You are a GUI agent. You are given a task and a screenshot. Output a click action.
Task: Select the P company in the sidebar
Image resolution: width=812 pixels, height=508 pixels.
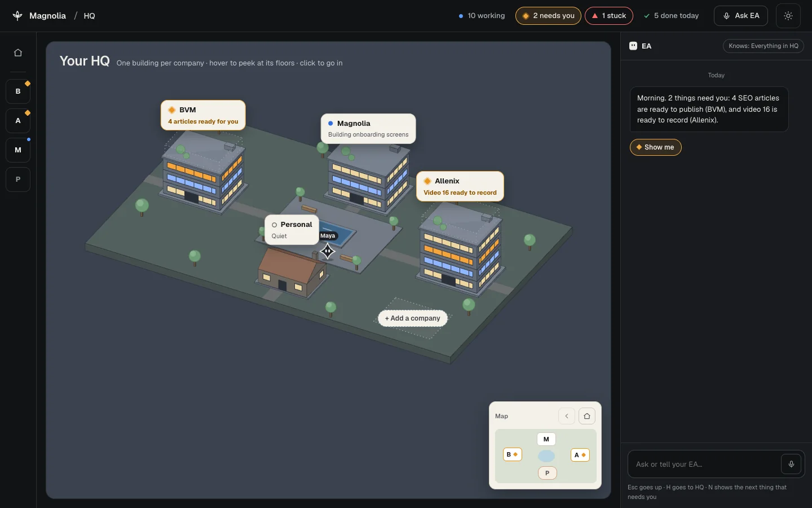(x=18, y=179)
